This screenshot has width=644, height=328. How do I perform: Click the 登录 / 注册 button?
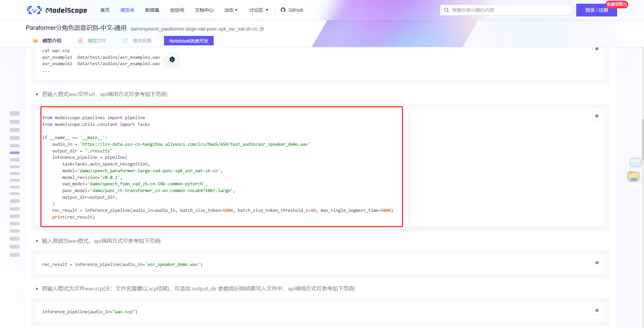point(597,10)
